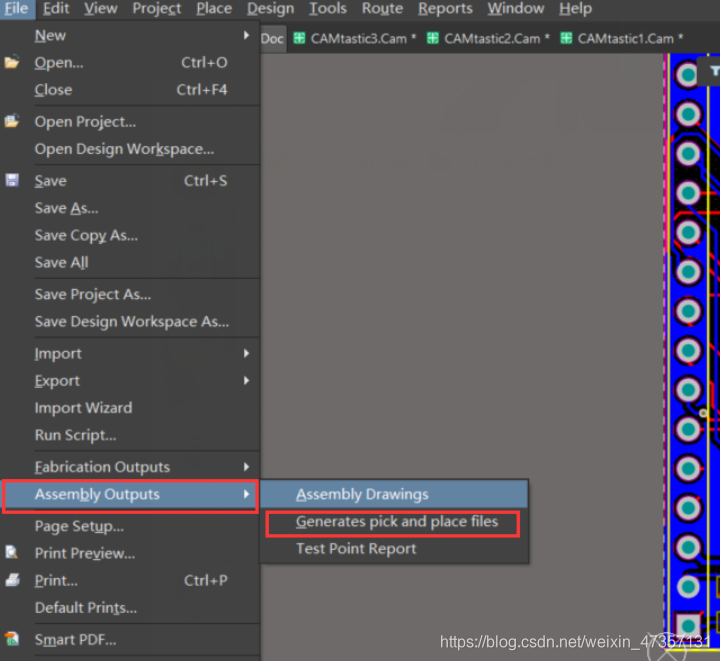The width and height of the screenshot is (720, 661).
Task: Open the Design menu
Action: [x=270, y=8]
